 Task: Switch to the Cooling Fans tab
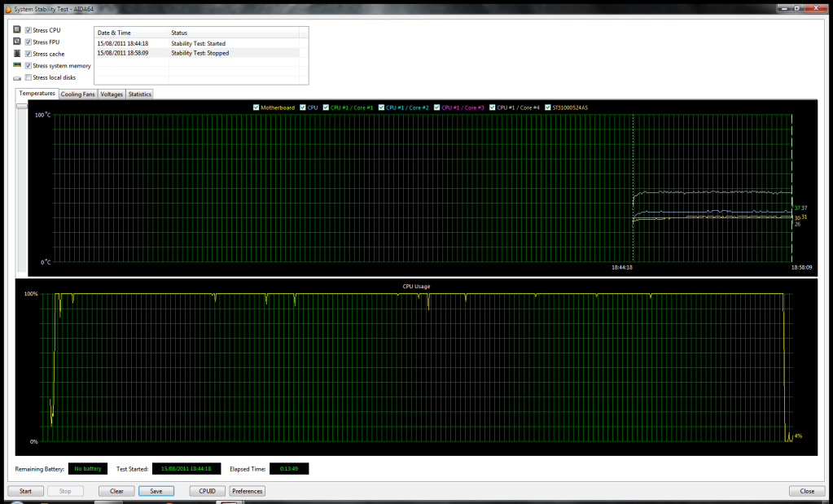click(77, 94)
